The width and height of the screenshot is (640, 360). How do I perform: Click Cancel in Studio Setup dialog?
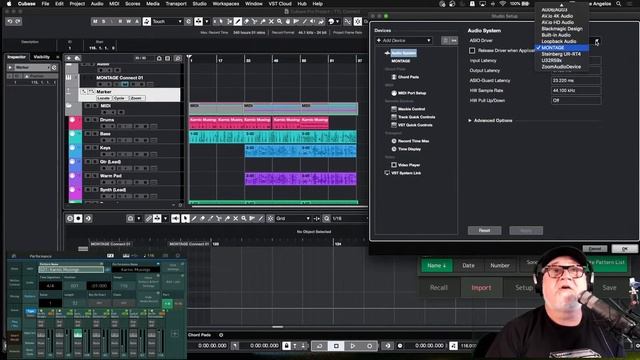[595, 249]
